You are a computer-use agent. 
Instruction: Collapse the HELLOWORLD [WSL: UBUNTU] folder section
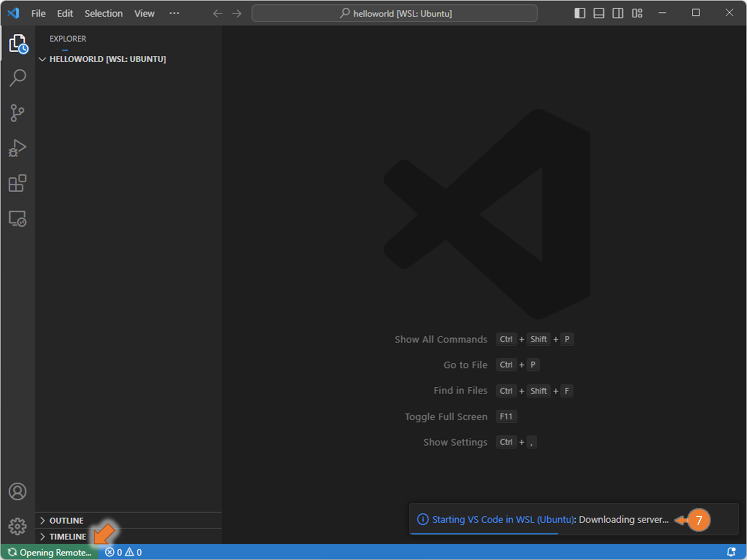click(128, 59)
